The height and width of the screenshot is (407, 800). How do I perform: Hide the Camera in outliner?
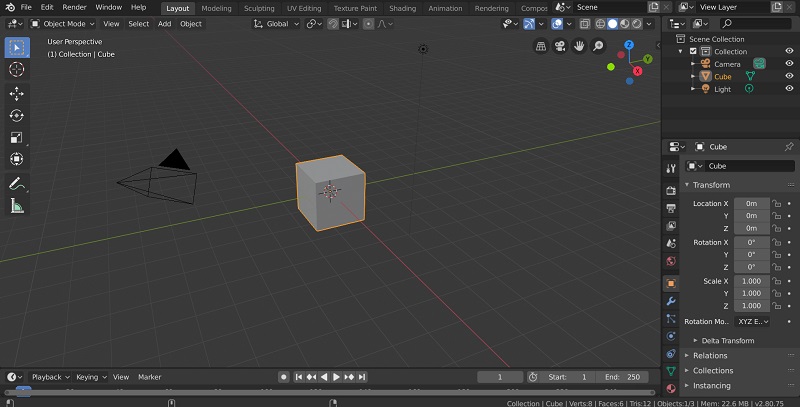(x=789, y=64)
